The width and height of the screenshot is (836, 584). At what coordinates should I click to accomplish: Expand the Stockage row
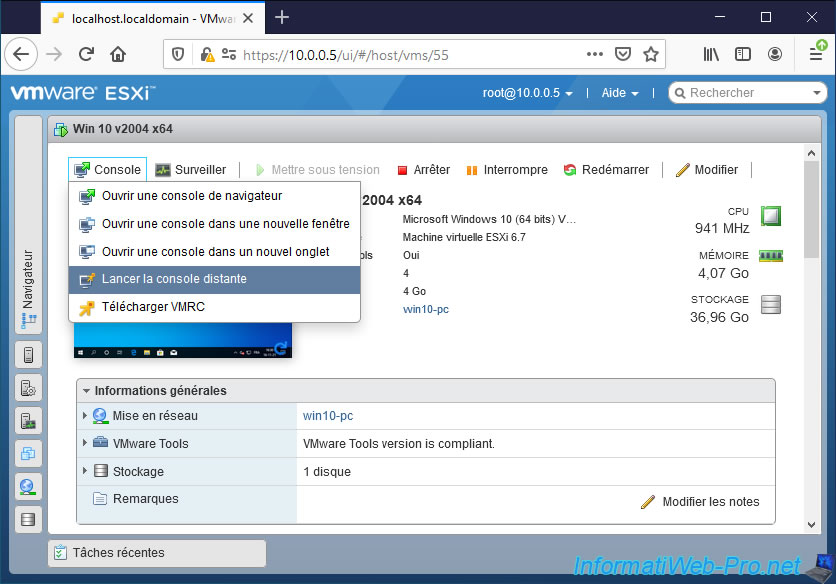85,470
